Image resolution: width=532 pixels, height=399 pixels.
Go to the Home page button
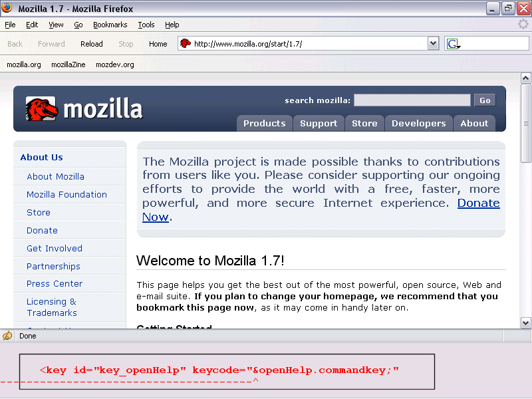(x=158, y=44)
